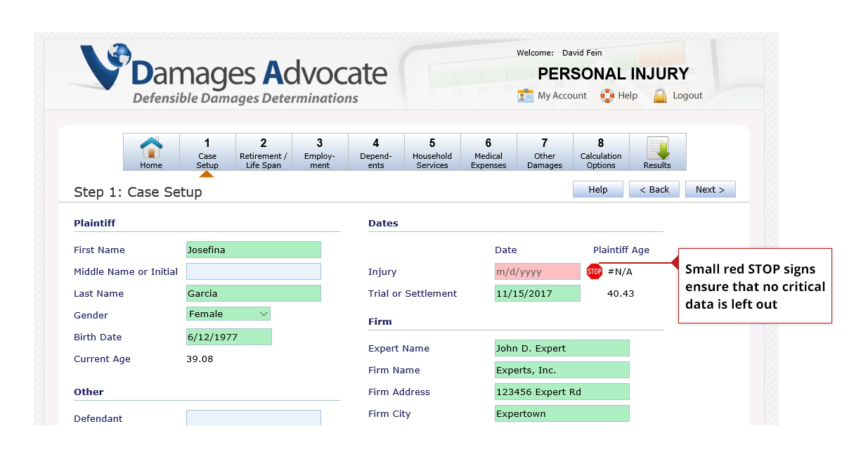The width and height of the screenshot is (868, 457).
Task: Click the PERSONAL INJURY title
Action: pos(614,74)
